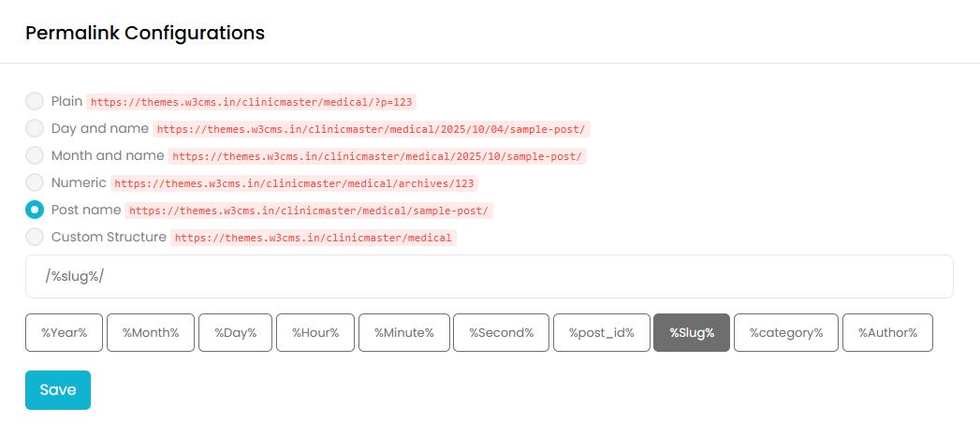Save the permalink configuration

(x=58, y=390)
